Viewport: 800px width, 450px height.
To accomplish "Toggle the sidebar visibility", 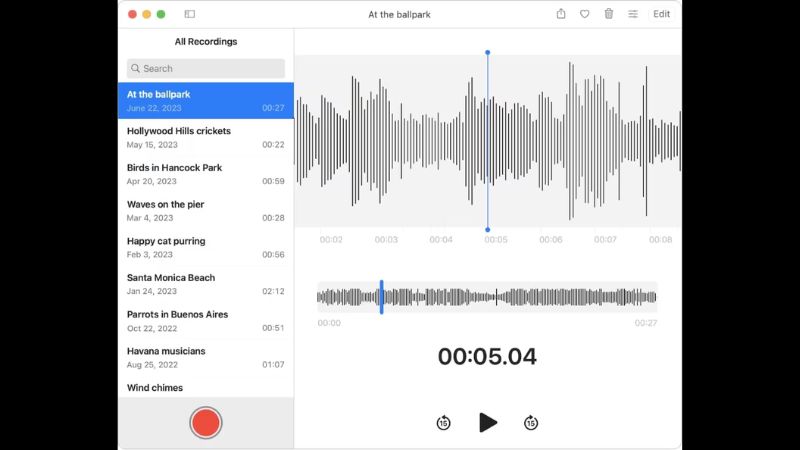I will [x=190, y=14].
